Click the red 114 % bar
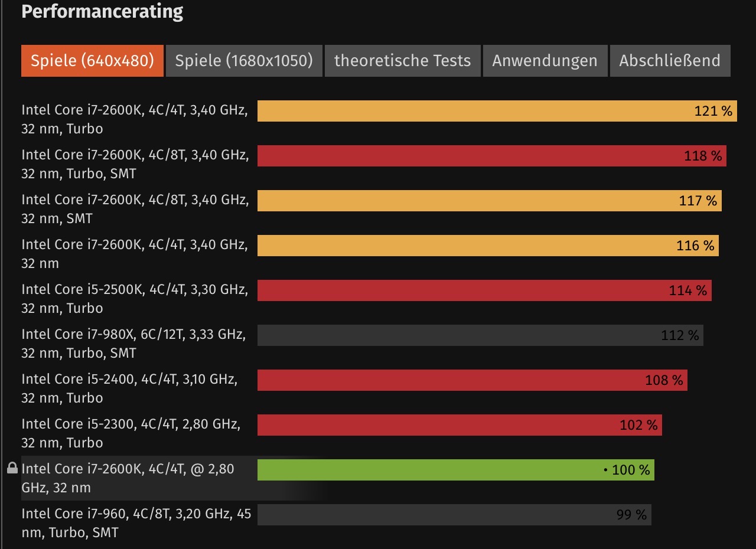The height and width of the screenshot is (549, 756). pos(484,290)
